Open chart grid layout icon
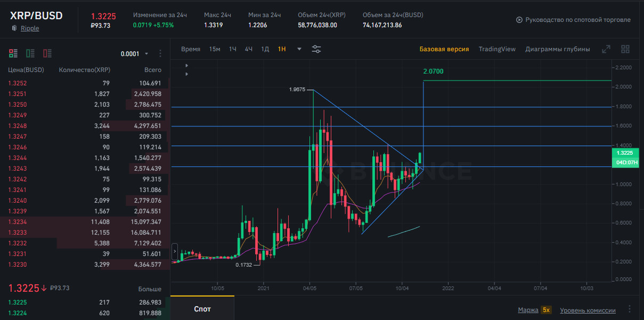The height and width of the screenshot is (320, 644). tap(625, 49)
